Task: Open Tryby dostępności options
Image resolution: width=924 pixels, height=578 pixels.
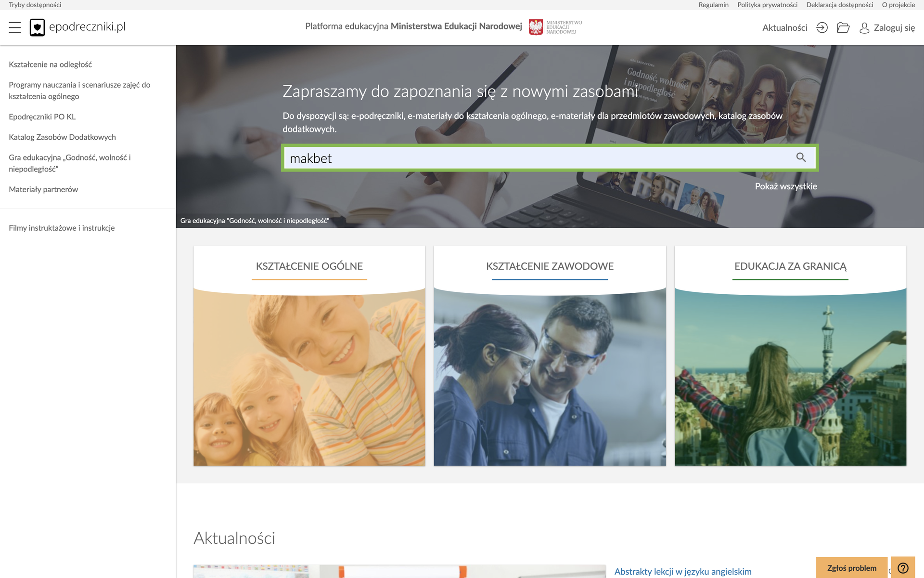Action: click(x=35, y=5)
